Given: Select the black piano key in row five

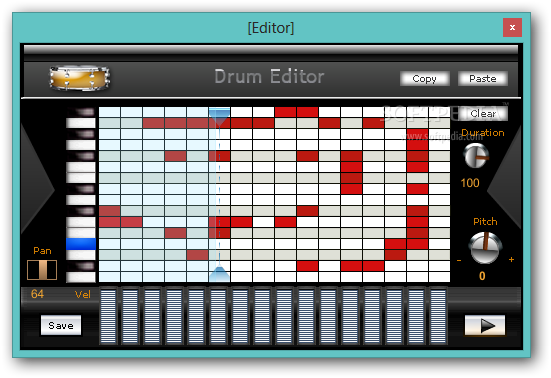Looking at the screenshot, I should (81, 156).
